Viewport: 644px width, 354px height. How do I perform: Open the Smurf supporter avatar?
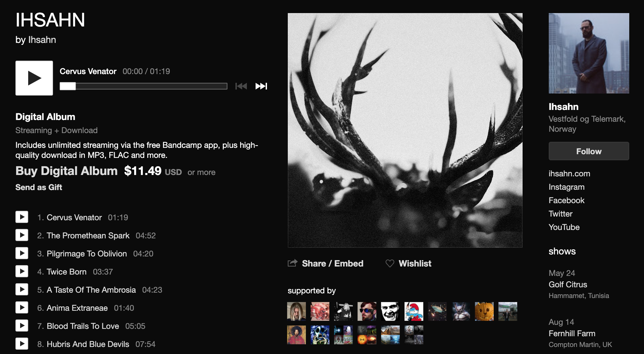pos(414,311)
